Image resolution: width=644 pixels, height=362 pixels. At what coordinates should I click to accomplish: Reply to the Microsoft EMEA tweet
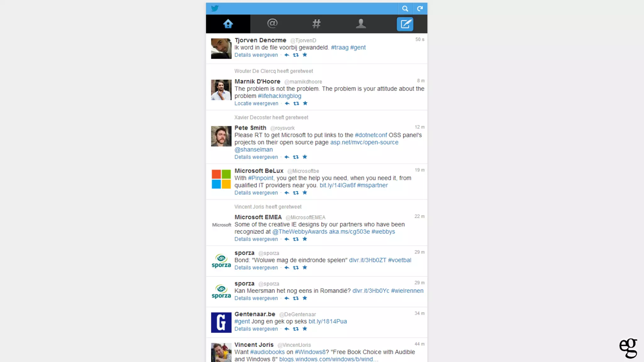click(286, 239)
